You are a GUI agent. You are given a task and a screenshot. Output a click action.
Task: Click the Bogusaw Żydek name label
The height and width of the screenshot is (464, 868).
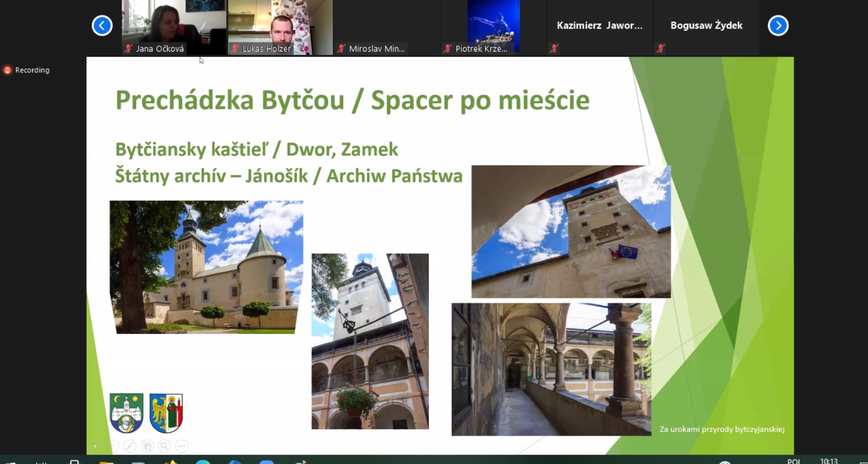(706, 25)
